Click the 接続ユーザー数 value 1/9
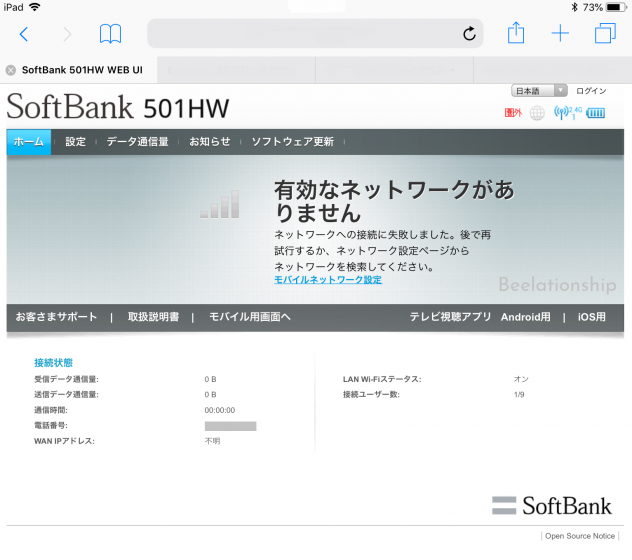The width and height of the screenshot is (632, 560). tap(519, 395)
